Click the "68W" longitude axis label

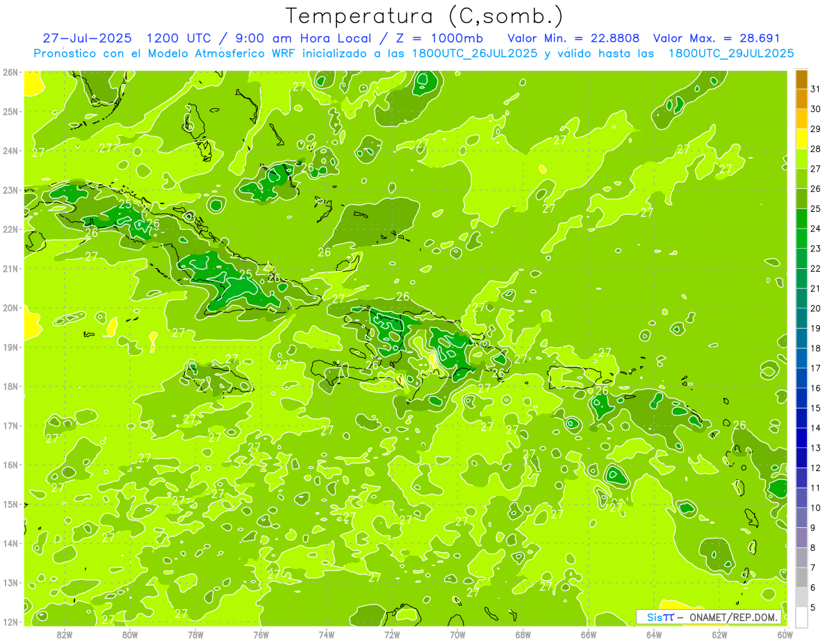523,635
